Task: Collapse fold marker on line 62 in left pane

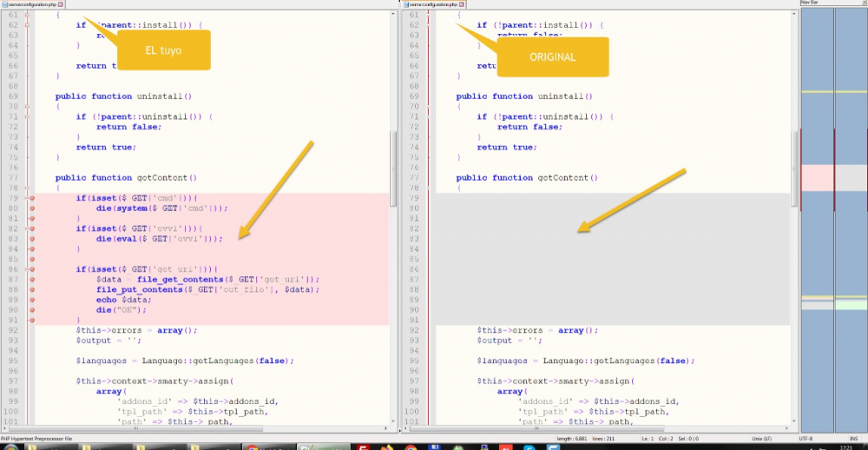Action: coord(27,25)
